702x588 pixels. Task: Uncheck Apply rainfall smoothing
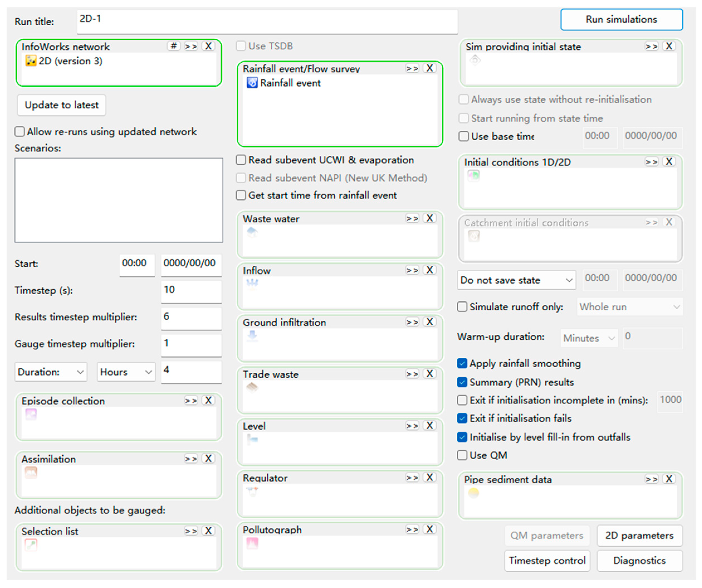pyautogui.click(x=462, y=363)
